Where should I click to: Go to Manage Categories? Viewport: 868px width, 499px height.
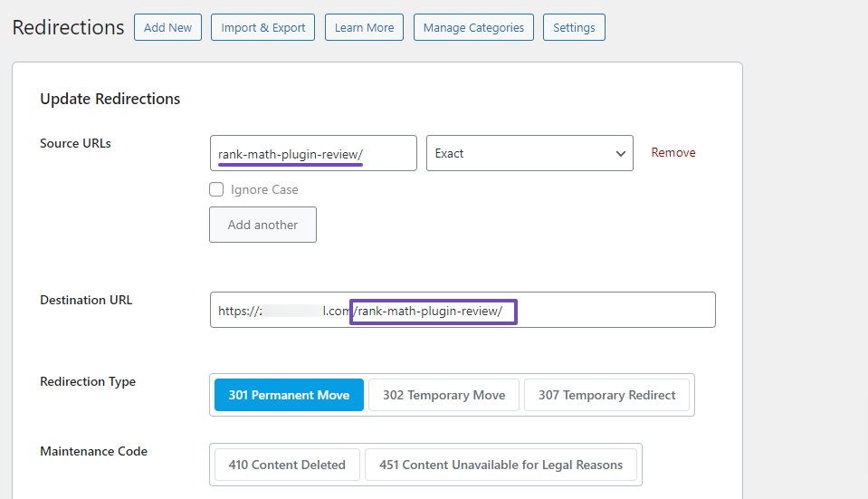point(474,27)
